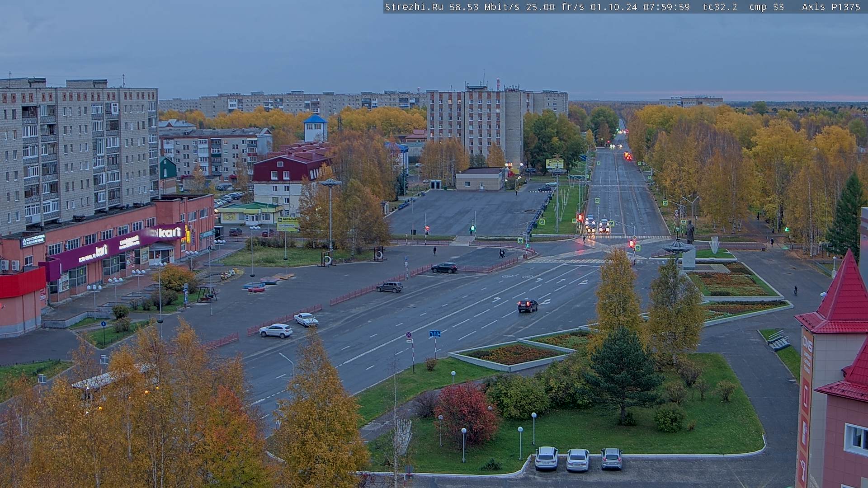The image size is (868, 488).
Task: Click the "07:59:59" time stamp
Action: [x=667, y=7]
